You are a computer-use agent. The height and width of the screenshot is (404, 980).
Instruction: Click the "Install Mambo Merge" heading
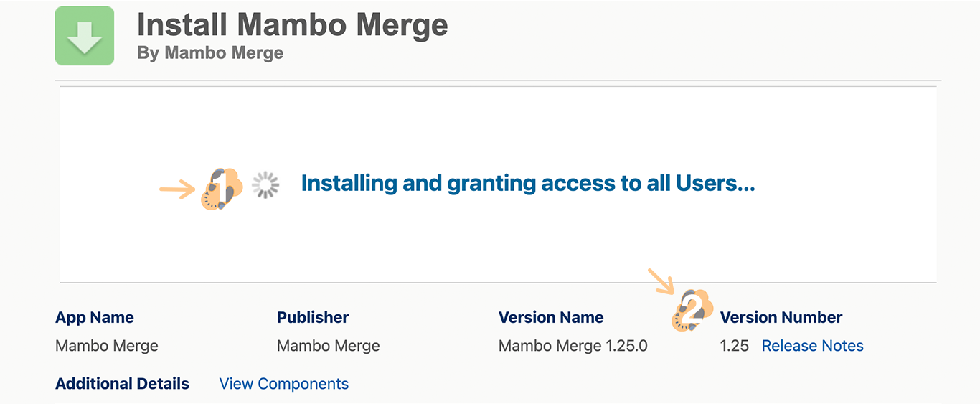click(293, 24)
